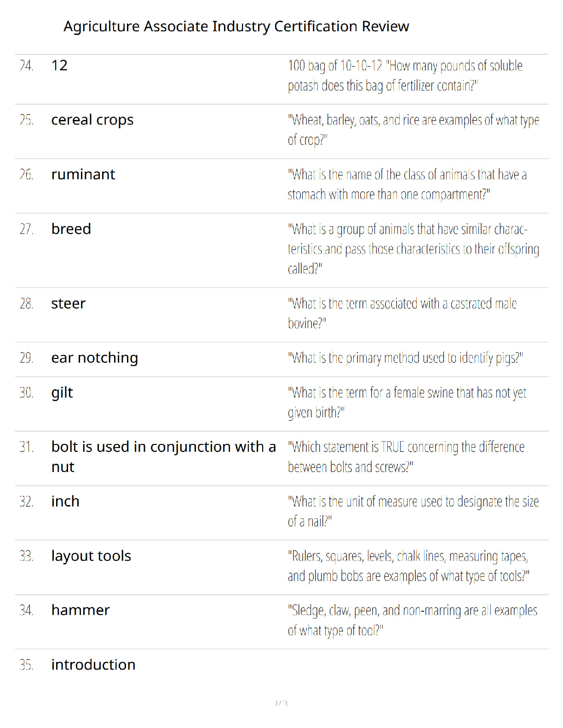Click the answer '12' in row 24
Viewport: 563px width, 728px height.
tap(59, 65)
